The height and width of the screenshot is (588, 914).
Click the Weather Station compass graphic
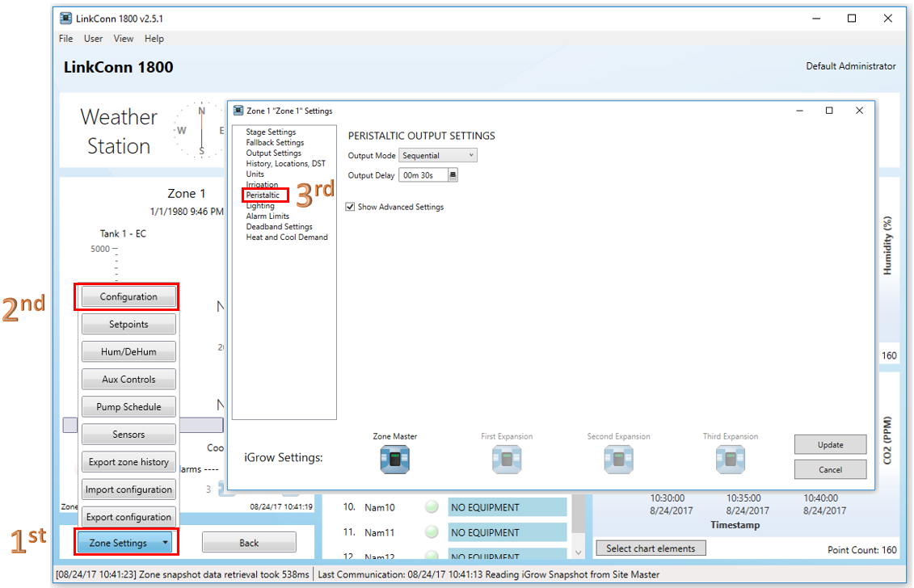pos(200,131)
